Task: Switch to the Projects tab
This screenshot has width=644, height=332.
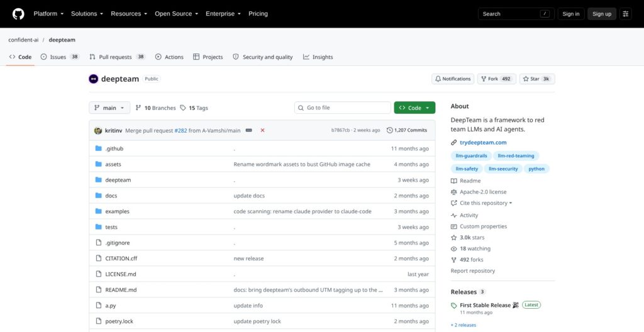Action: (x=208, y=57)
